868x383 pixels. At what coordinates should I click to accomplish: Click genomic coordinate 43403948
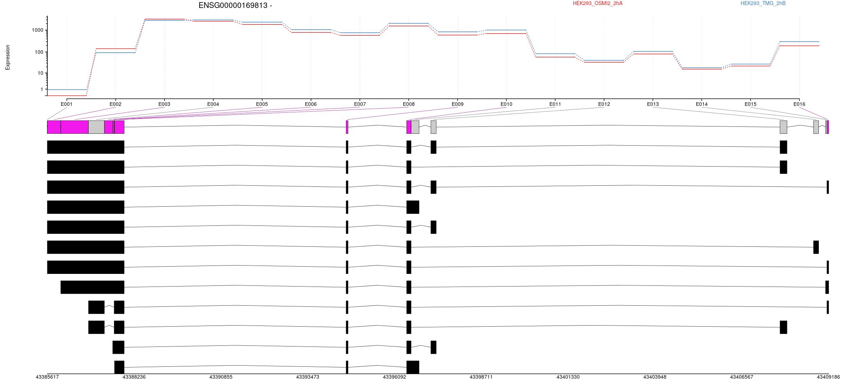coord(655,377)
